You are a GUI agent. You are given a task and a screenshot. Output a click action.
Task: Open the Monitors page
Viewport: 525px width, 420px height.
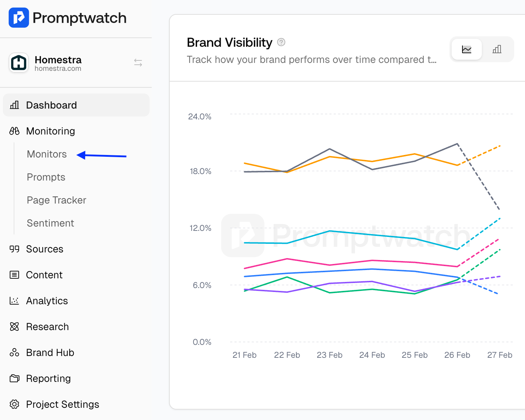tap(47, 154)
